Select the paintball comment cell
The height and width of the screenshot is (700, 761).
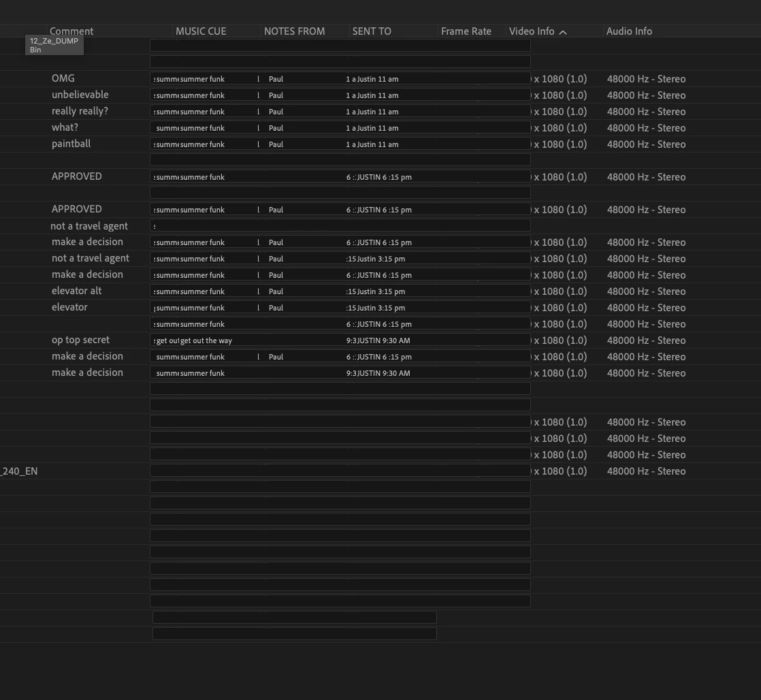pos(71,144)
